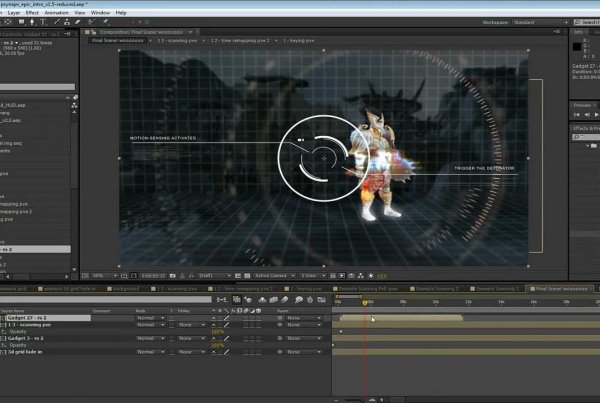
Task: Select the Pen tool
Action: pyautogui.click(x=32, y=22)
